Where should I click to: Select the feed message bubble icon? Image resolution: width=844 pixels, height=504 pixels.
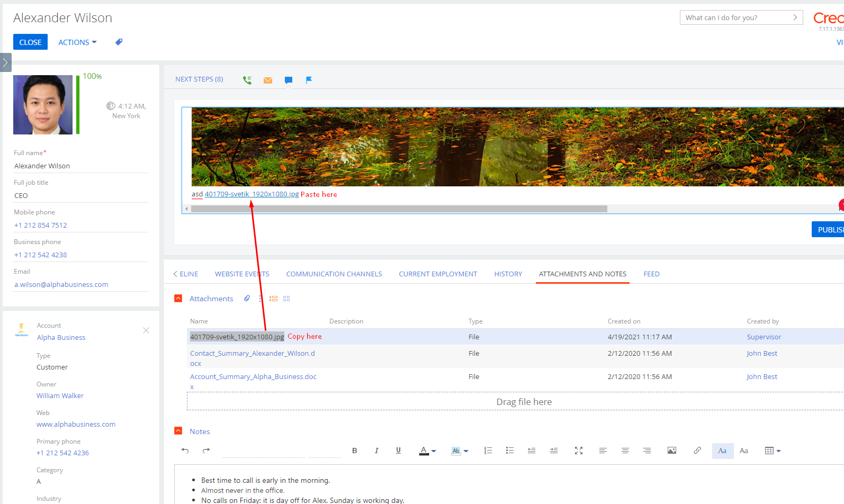(x=289, y=80)
